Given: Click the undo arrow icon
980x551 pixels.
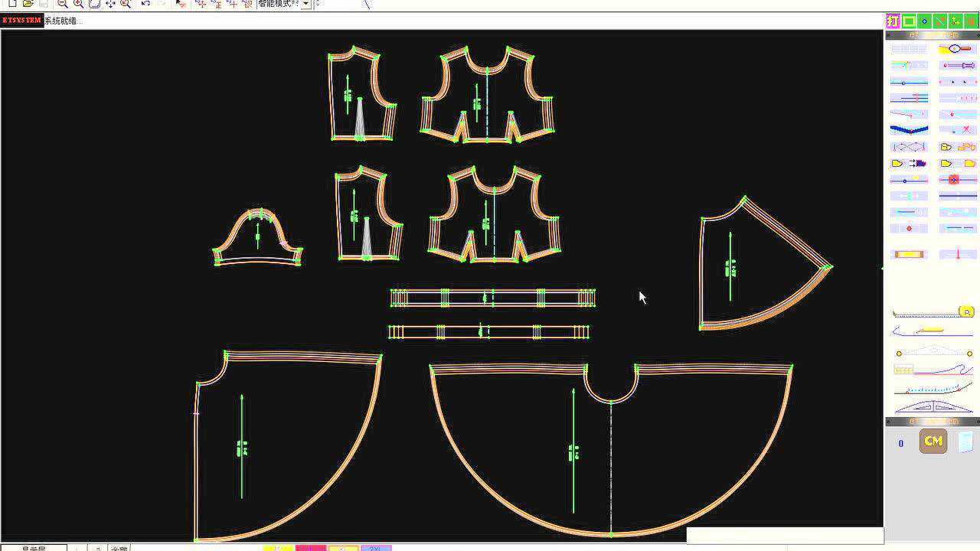Looking at the screenshot, I should 145,4.
